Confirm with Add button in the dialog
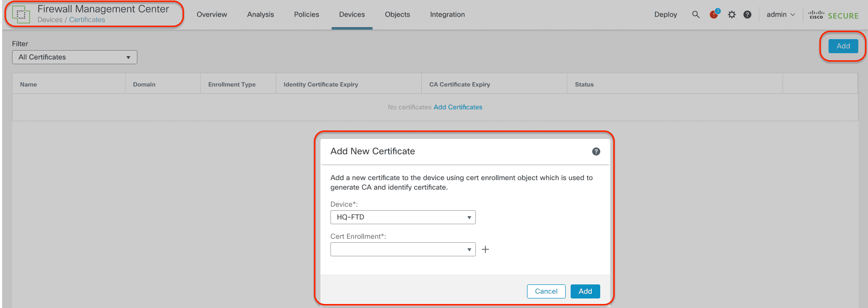 pos(585,291)
